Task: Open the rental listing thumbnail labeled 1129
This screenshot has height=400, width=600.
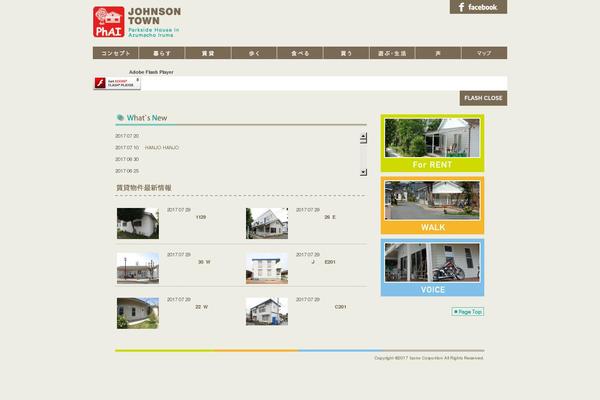Action: coord(138,224)
